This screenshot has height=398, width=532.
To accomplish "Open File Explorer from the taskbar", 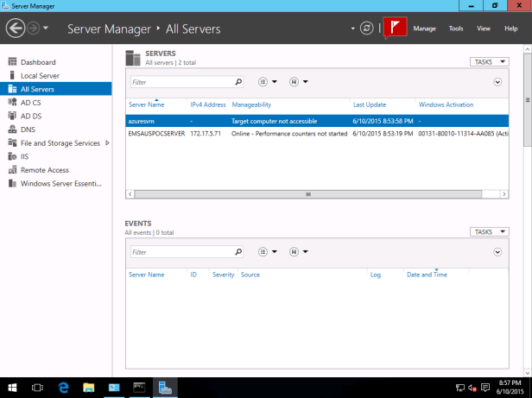I will point(89,388).
